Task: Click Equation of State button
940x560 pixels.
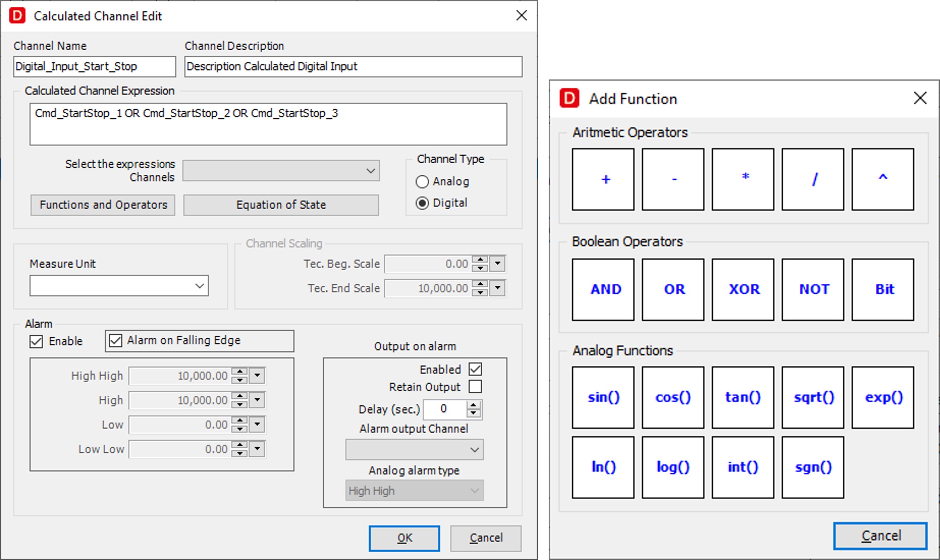Action: coord(281,205)
